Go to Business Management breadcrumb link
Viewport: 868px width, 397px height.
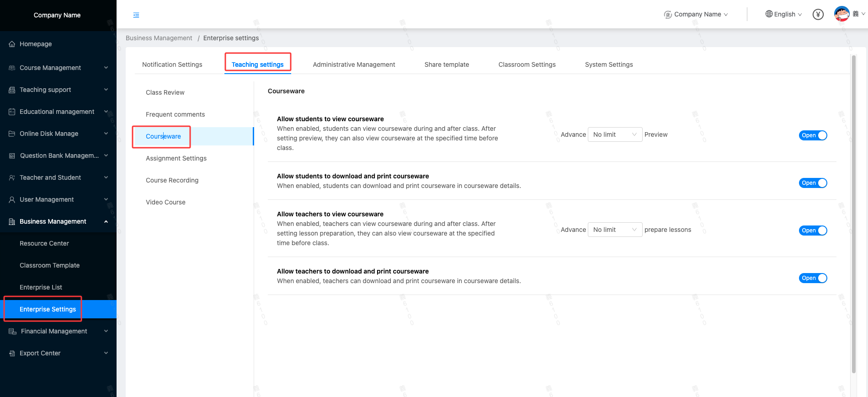tap(159, 38)
